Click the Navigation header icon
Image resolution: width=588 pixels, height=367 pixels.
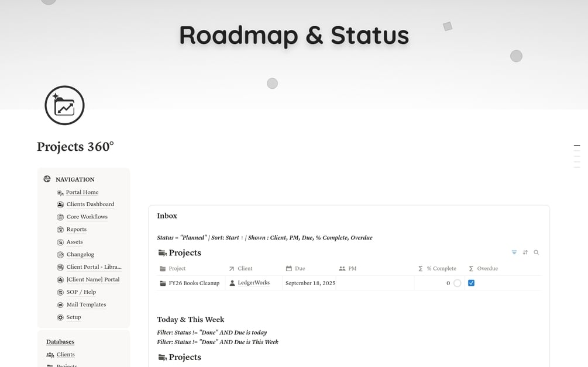[x=47, y=179]
